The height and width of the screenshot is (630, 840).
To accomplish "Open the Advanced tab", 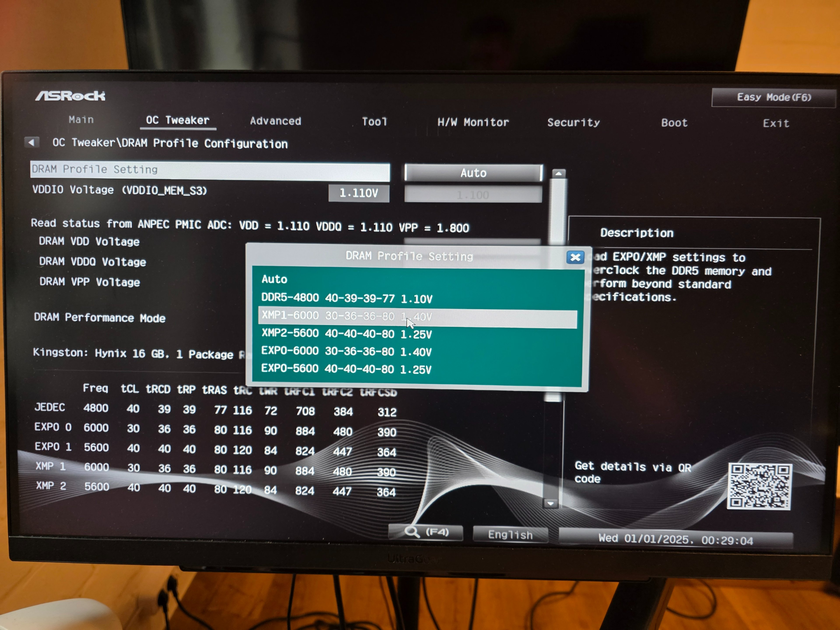I will [x=275, y=121].
